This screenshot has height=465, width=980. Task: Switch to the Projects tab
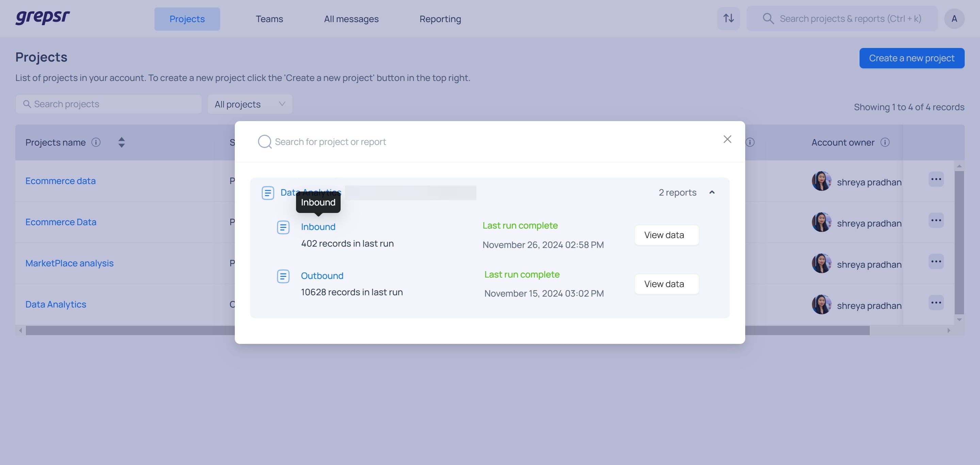point(187,19)
